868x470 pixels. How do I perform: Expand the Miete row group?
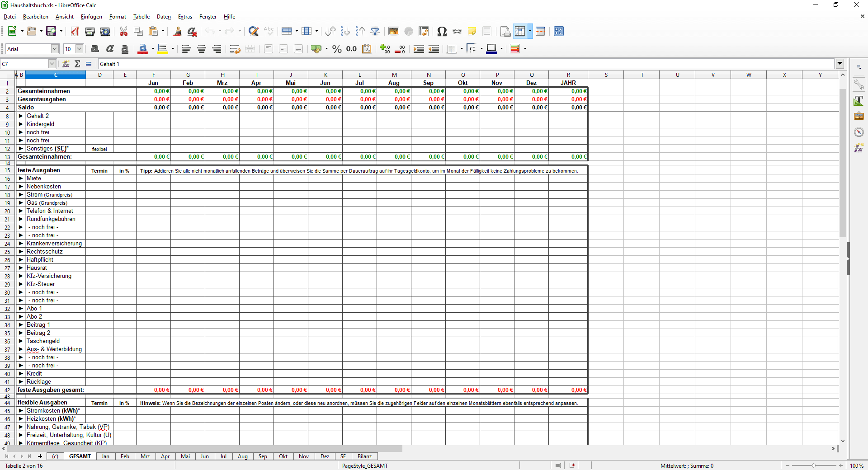point(21,179)
